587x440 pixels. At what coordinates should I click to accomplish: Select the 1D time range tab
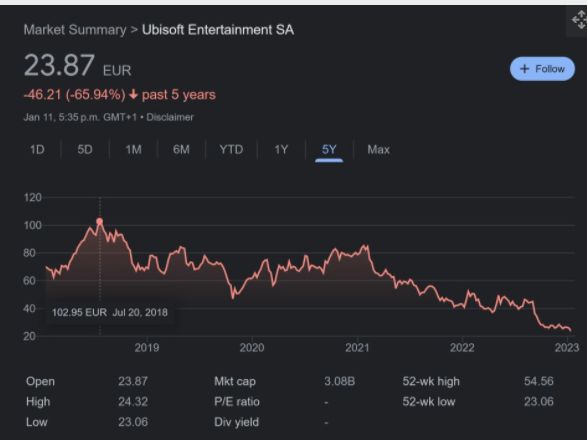[37, 150]
